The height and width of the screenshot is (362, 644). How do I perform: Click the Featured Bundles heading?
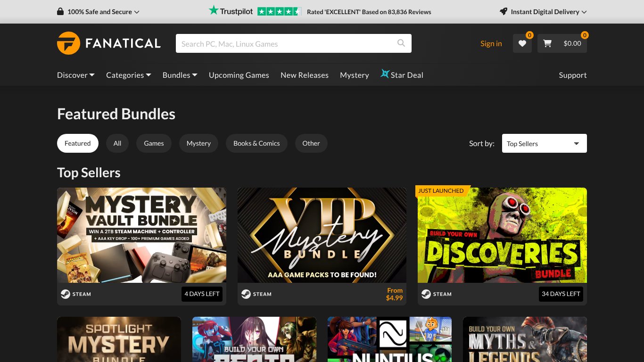pyautogui.click(x=116, y=114)
